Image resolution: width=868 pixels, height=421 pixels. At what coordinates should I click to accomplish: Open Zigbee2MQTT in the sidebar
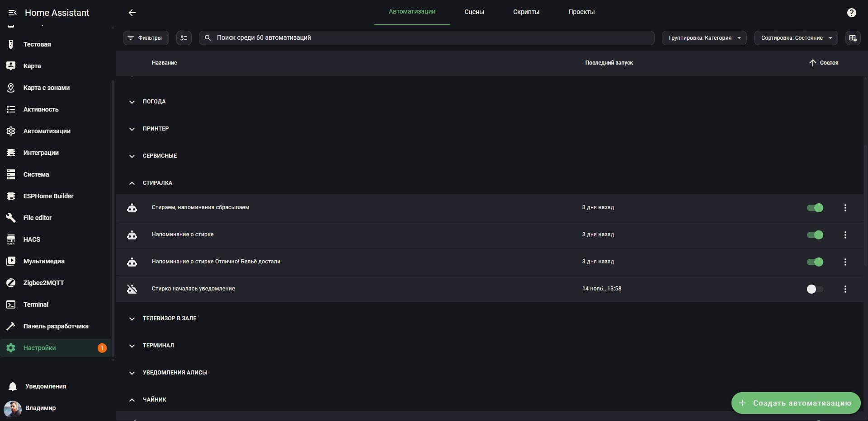pos(43,283)
